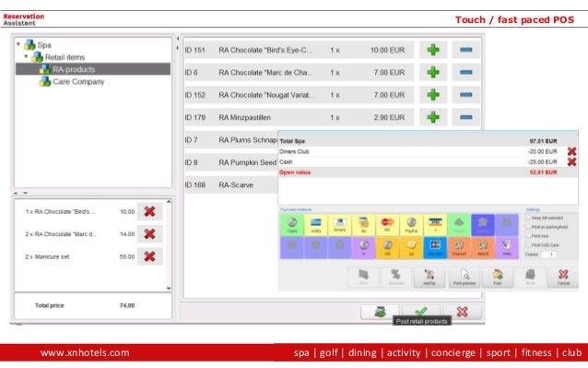Check the Print COD Card option
The width and height of the screenshot is (588, 368).
[528, 245]
